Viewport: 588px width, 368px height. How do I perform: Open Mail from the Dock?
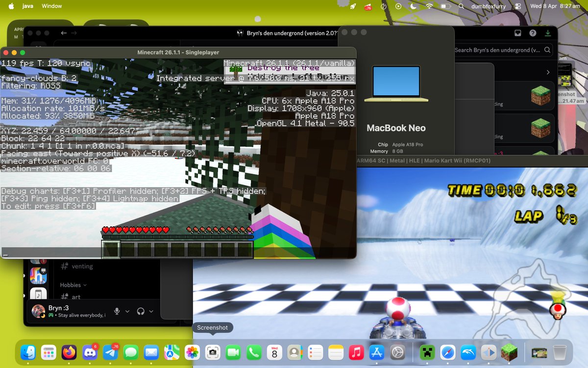[x=151, y=352]
